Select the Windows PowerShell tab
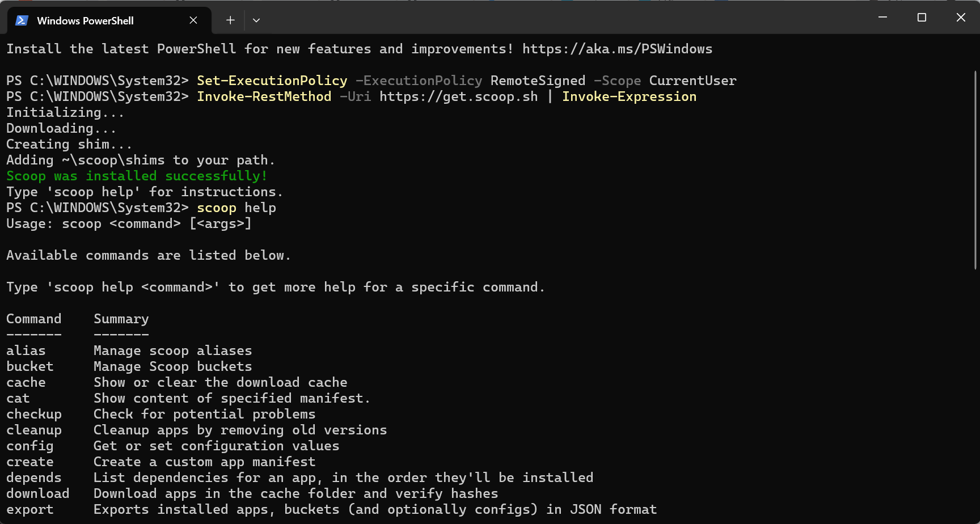The image size is (980, 524). pyautogui.click(x=109, y=20)
